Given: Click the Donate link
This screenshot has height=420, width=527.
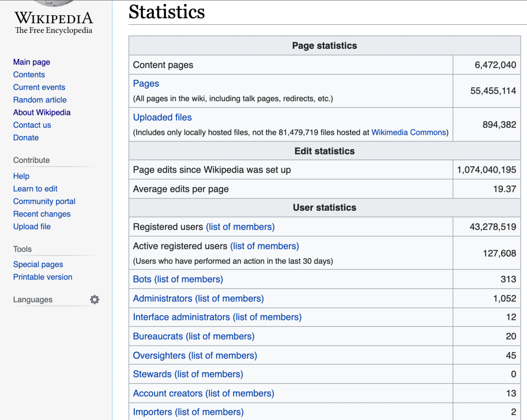Looking at the screenshot, I should click(x=26, y=137).
